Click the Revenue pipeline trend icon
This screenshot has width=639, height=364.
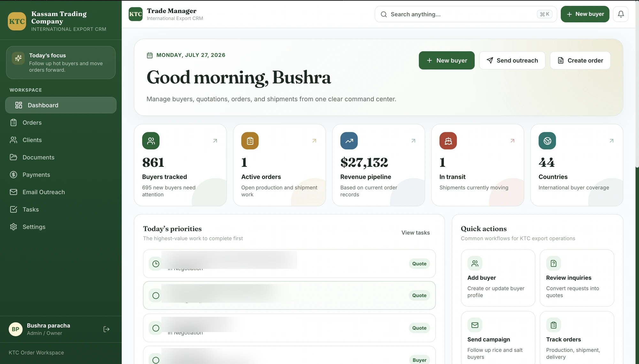click(x=349, y=141)
